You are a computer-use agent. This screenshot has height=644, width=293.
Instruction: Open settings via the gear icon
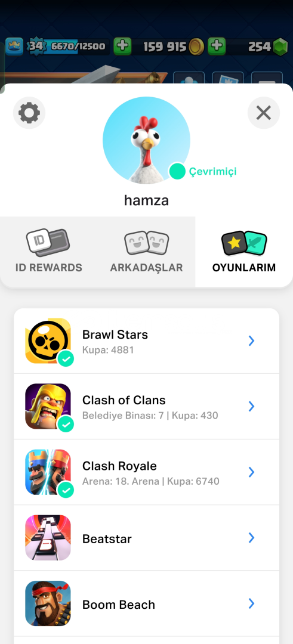click(29, 113)
